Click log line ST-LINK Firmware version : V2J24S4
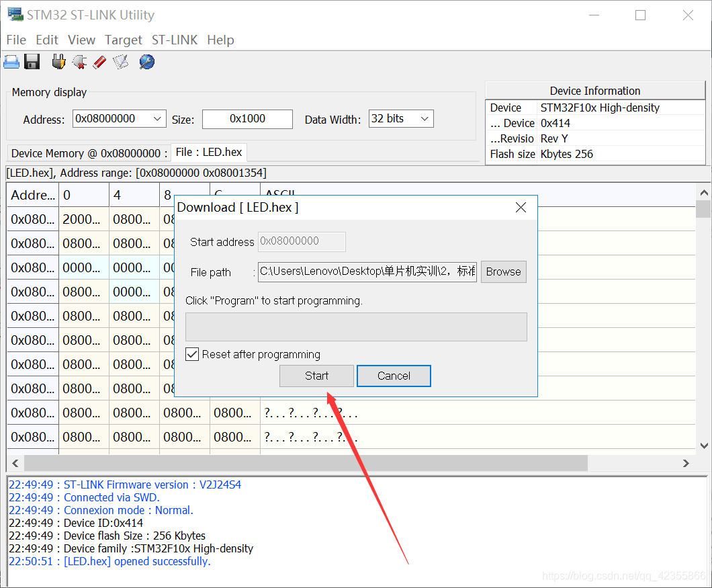 click(125, 485)
